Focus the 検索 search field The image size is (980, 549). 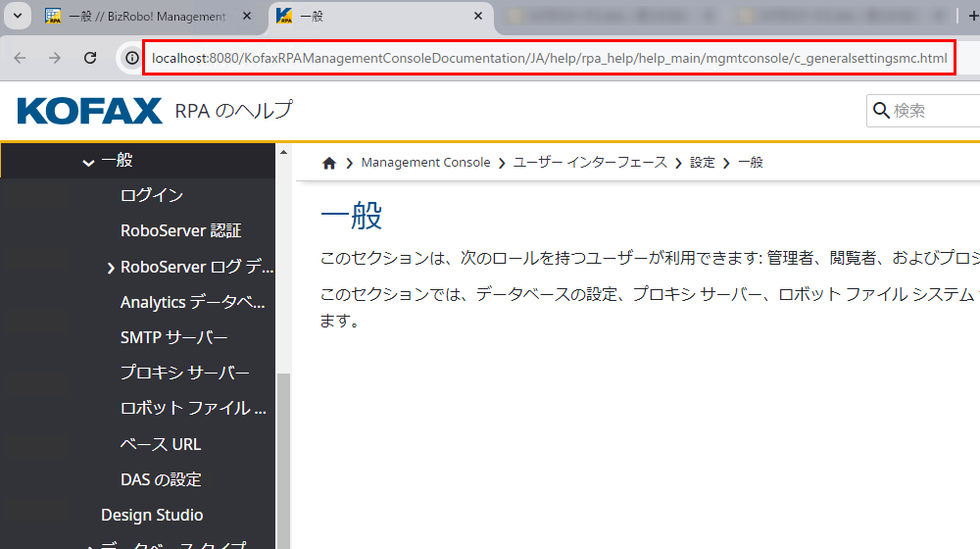pos(923,111)
